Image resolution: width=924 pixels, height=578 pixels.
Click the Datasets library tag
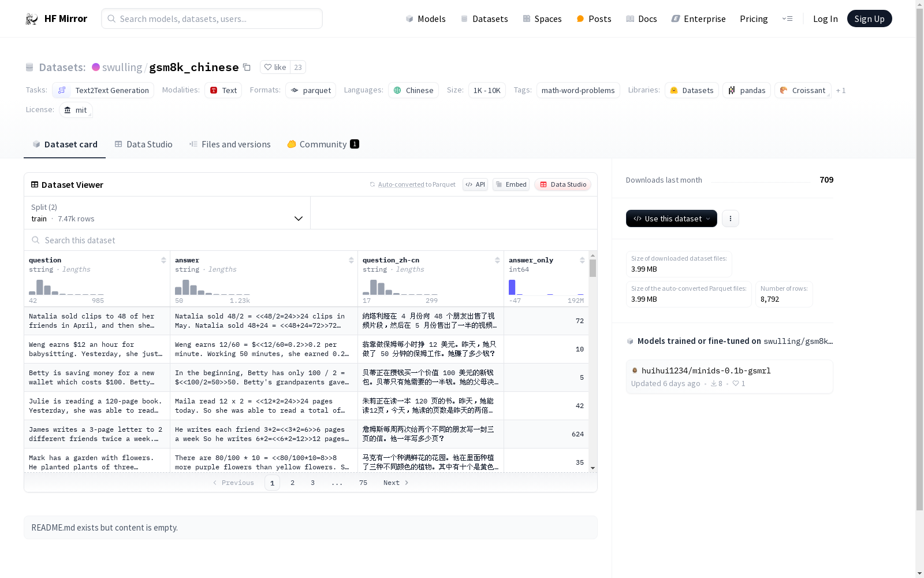tap(692, 90)
